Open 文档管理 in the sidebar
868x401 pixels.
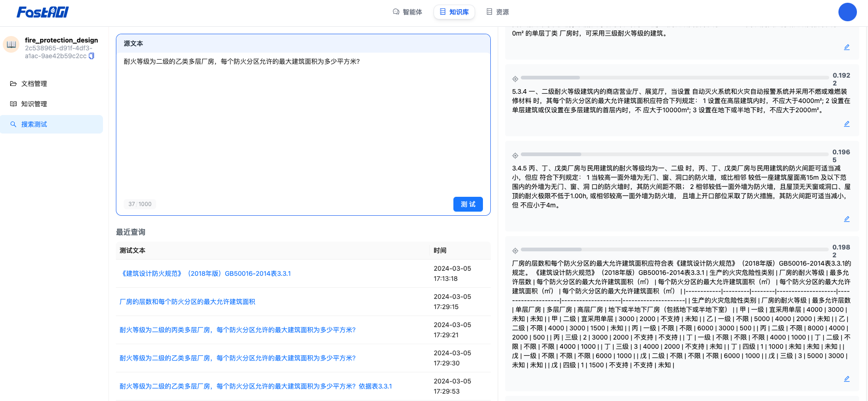click(51, 84)
